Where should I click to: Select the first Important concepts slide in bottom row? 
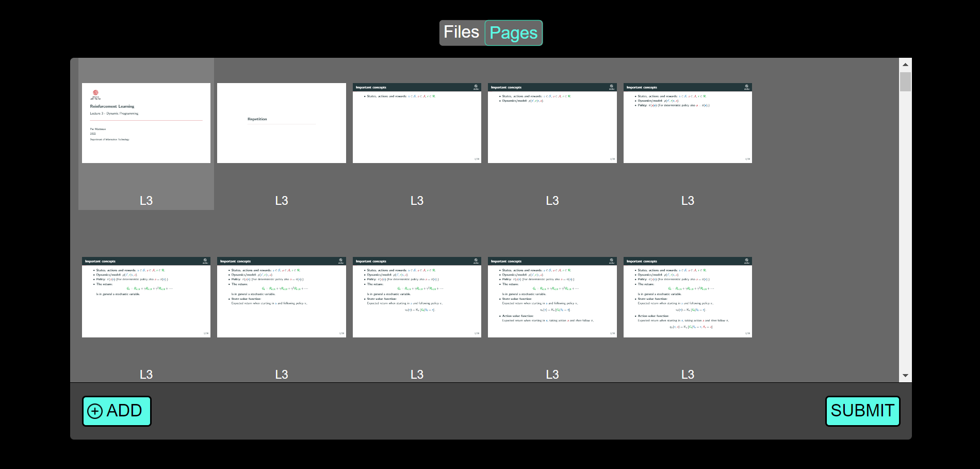click(146, 298)
